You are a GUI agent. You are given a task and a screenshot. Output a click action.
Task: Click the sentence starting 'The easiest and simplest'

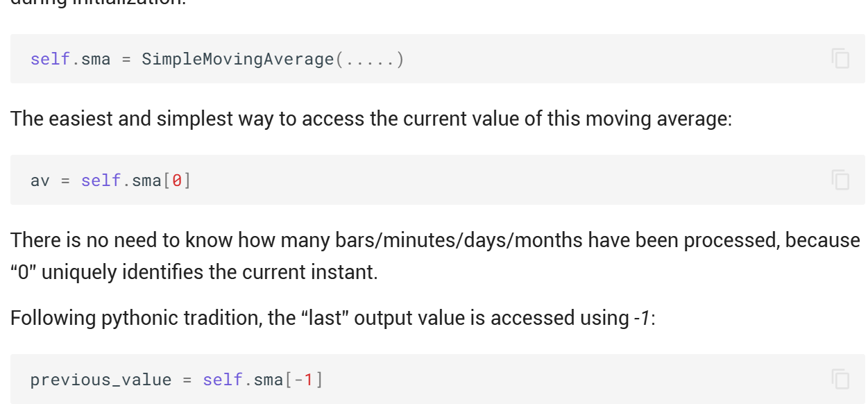371,119
